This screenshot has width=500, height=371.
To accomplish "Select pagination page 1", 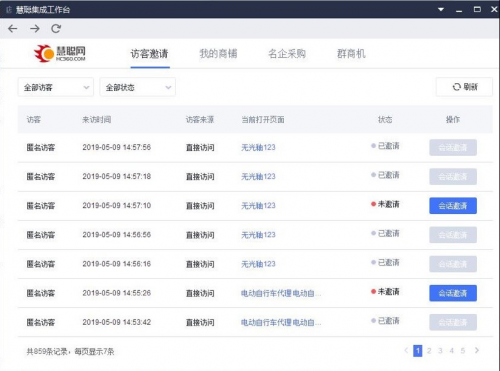I will 418,351.
